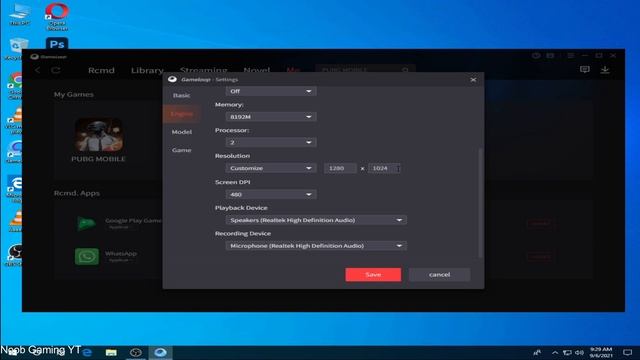640x360 pixels.
Task: Open the Rcmd tab in Gameloop
Action: click(x=101, y=70)
